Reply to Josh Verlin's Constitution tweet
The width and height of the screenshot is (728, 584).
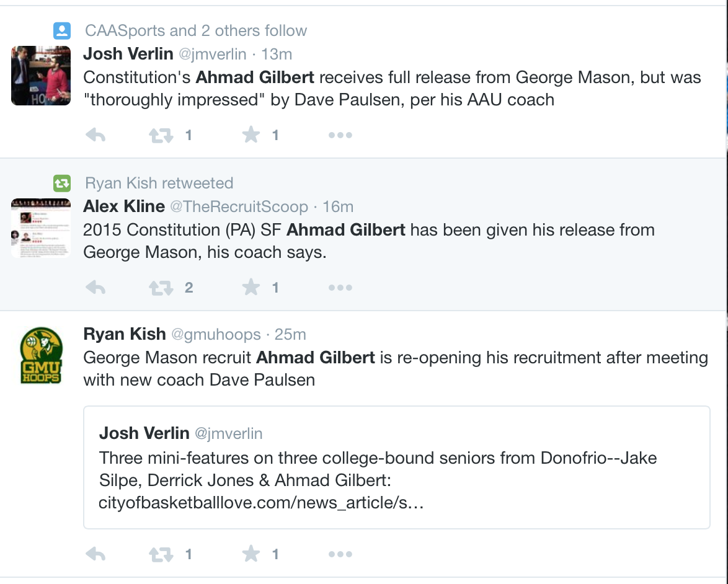95,135
